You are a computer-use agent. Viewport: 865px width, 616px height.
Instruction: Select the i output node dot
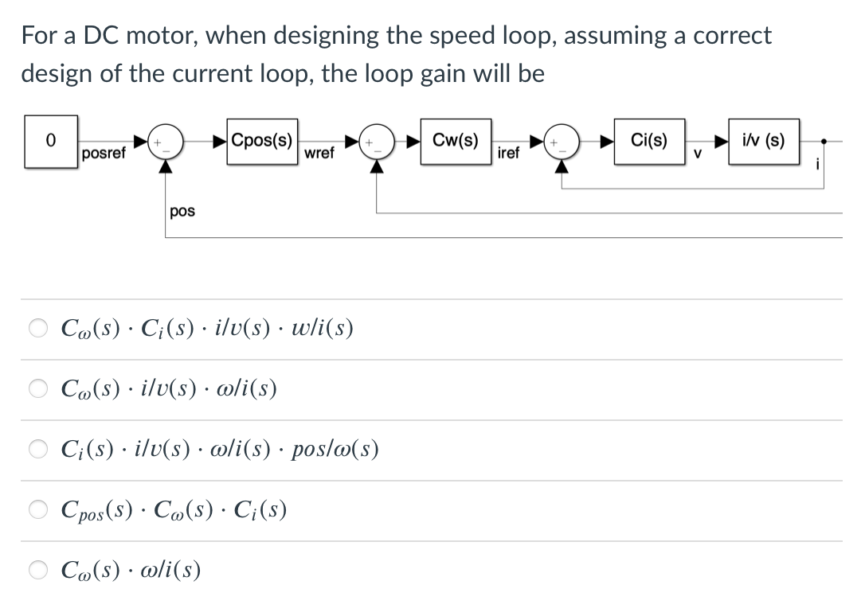(823, 139)
